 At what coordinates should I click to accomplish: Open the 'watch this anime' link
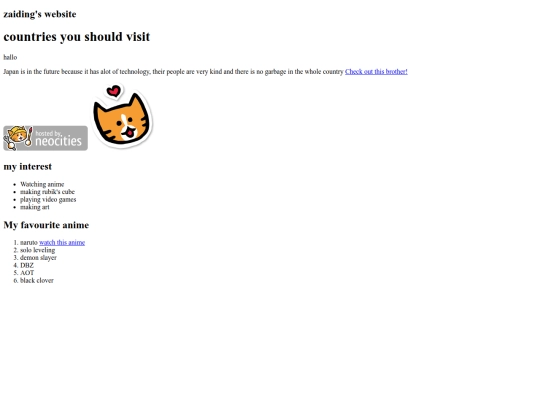[x=62, y=242]
